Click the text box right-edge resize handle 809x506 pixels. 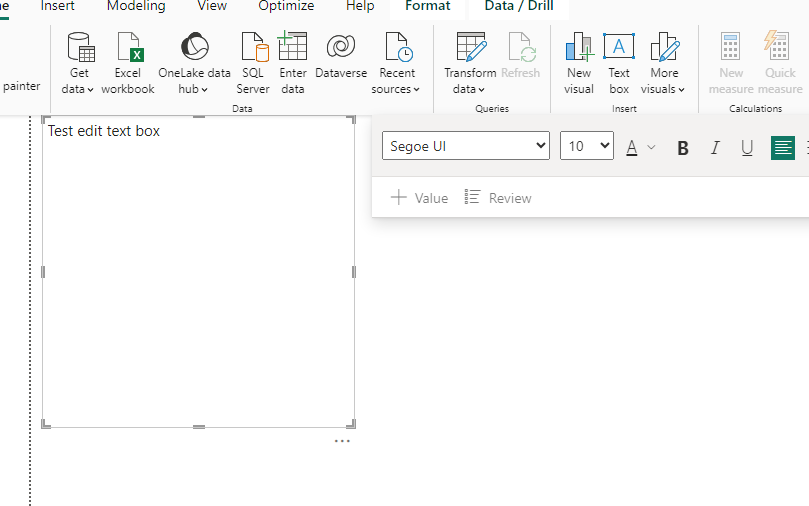[x=354, y=272]
